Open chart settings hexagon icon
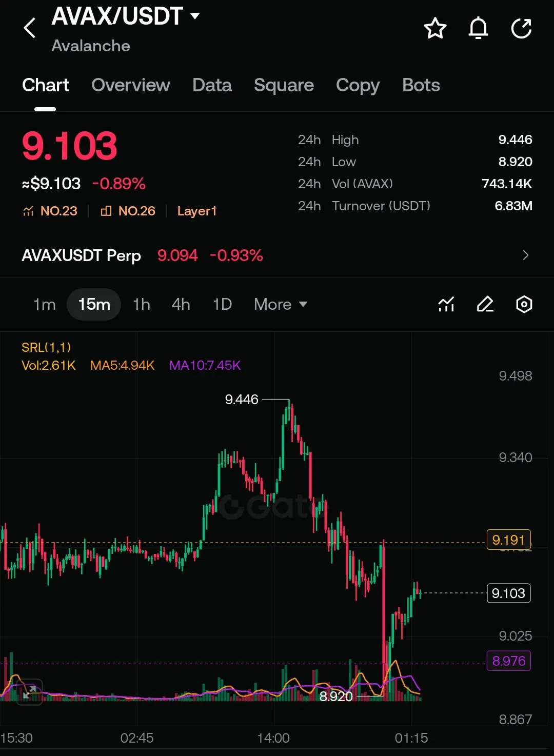 (524, 304)
